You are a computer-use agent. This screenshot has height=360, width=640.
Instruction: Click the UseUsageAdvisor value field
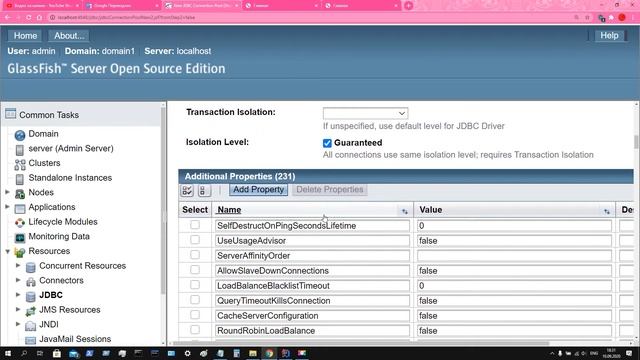[514, 241]
